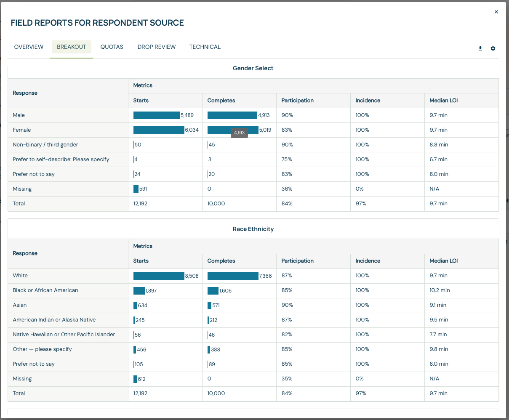Click the White completes bar
The width and height of the screenshot is (509, 420).
tap(233, 276)
